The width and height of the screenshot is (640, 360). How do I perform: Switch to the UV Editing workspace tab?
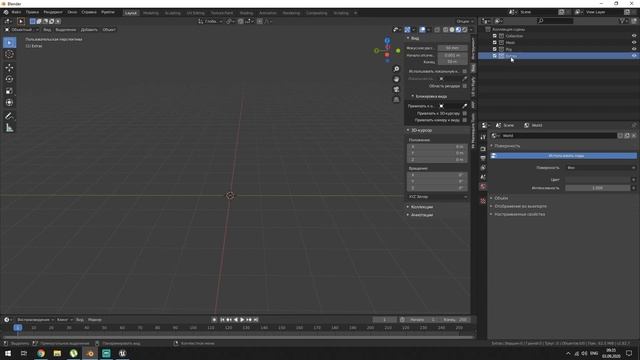tap(196, 13)
